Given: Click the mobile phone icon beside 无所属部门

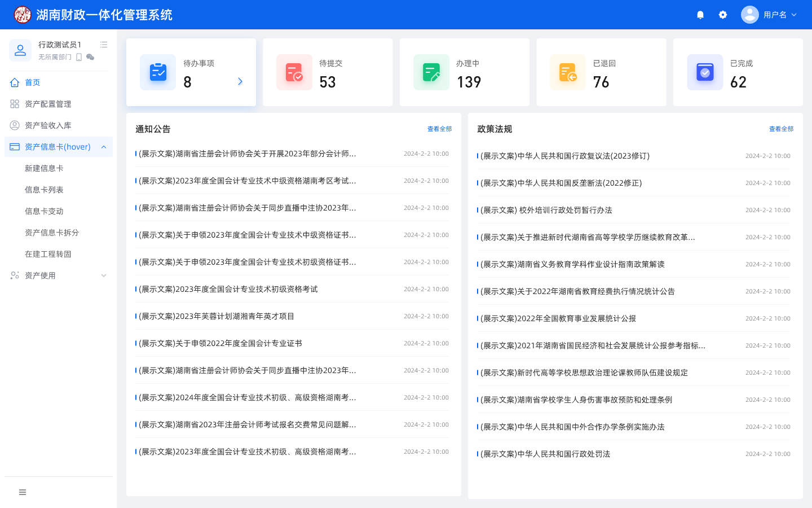Looking at the screenshot, I should [79, 57].
